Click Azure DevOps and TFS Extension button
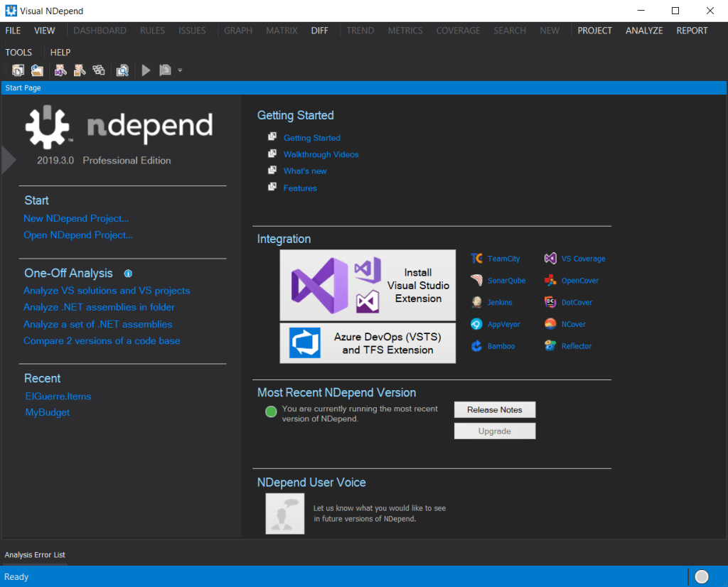 coord(367,343)
